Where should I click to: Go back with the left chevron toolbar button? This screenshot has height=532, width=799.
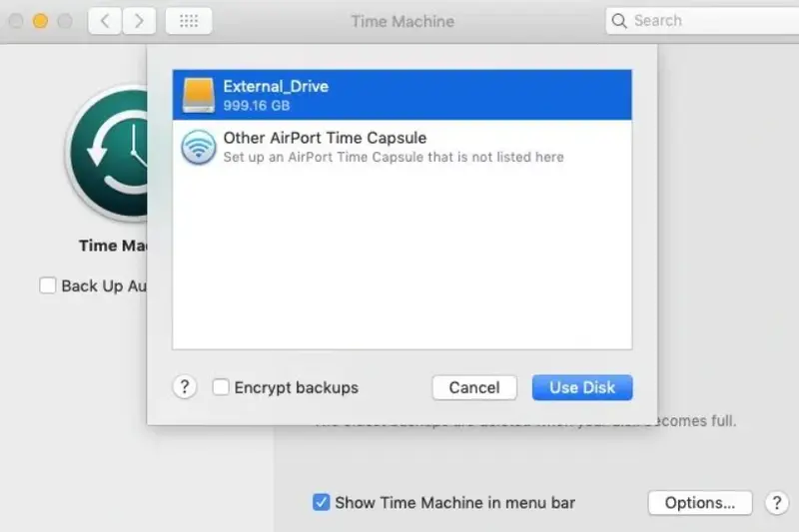[x=105, y=21]
